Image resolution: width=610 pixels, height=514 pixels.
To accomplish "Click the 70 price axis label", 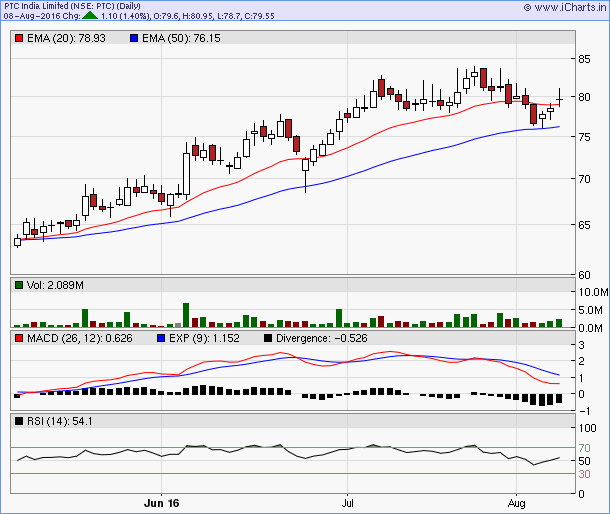I will (x=584, y=179).
